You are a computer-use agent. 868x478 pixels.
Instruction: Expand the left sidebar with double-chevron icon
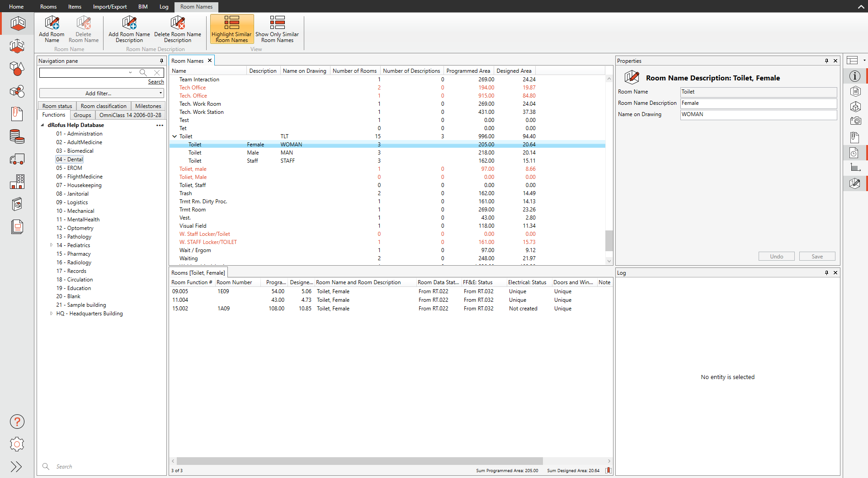(16, 467)
